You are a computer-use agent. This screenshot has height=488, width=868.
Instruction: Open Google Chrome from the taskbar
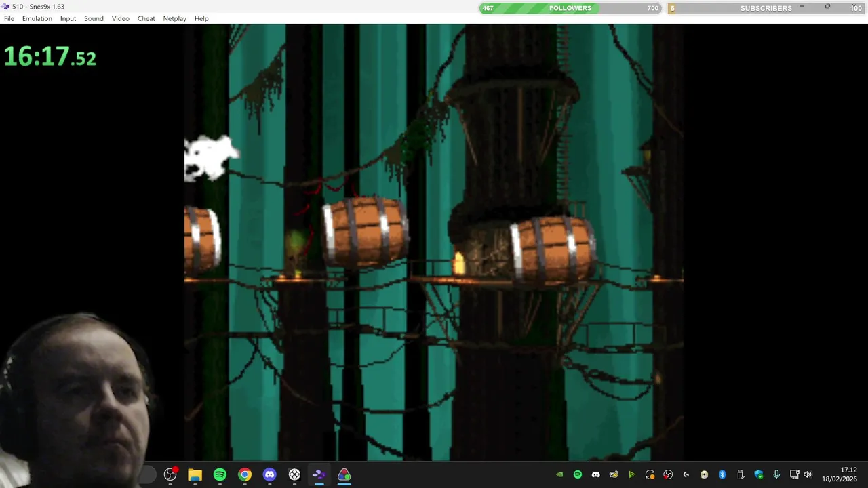pyautogui.click(x=245, y=474)
